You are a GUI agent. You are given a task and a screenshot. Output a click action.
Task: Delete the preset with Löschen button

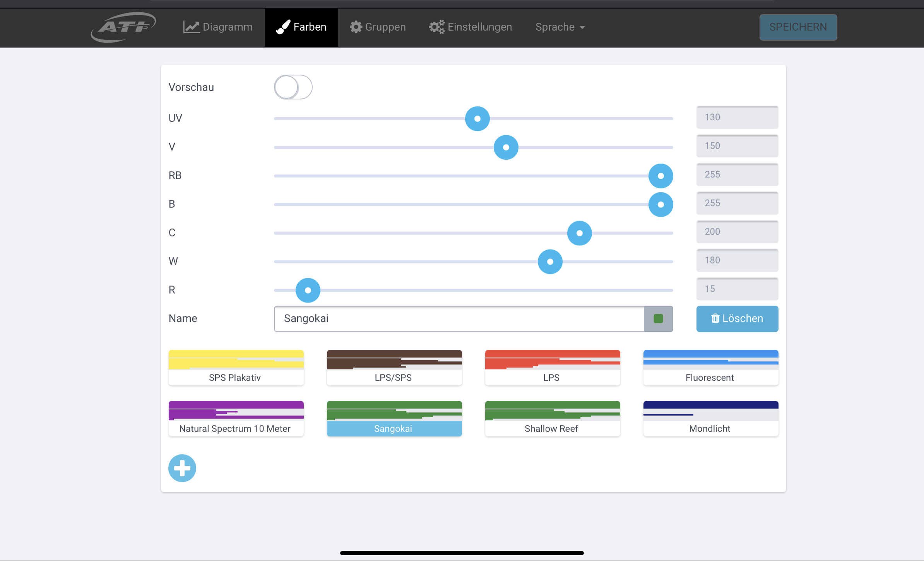737,319
